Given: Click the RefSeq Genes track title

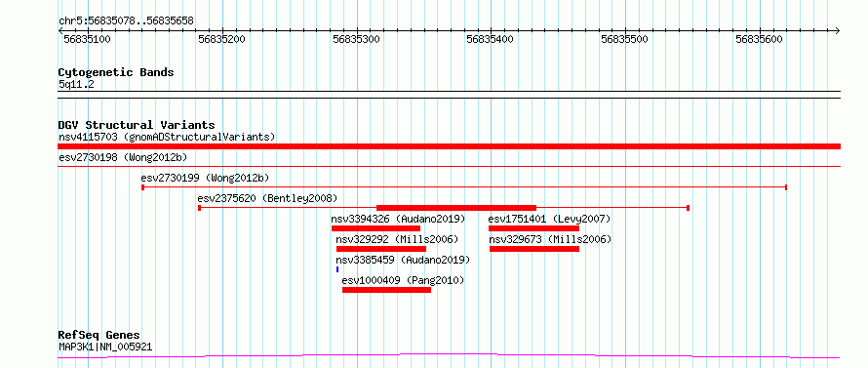Looking at the screenshot, I should click(99, 336).
